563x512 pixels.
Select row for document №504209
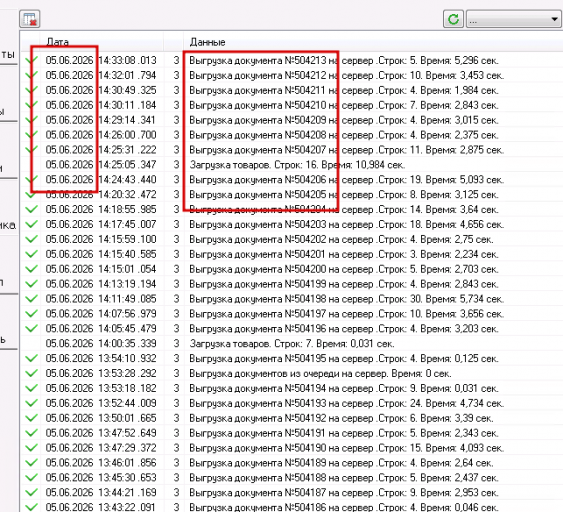pos(292,120)
